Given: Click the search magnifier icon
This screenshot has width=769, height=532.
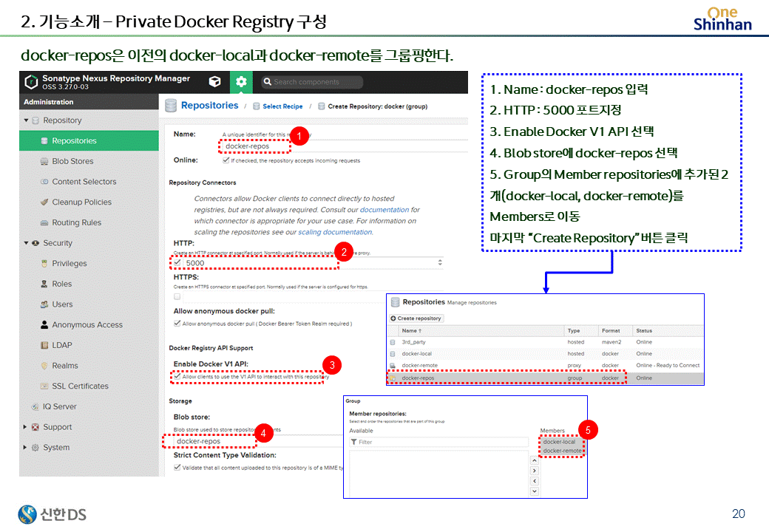Looking at the screenshot, I should coord(267,82).
